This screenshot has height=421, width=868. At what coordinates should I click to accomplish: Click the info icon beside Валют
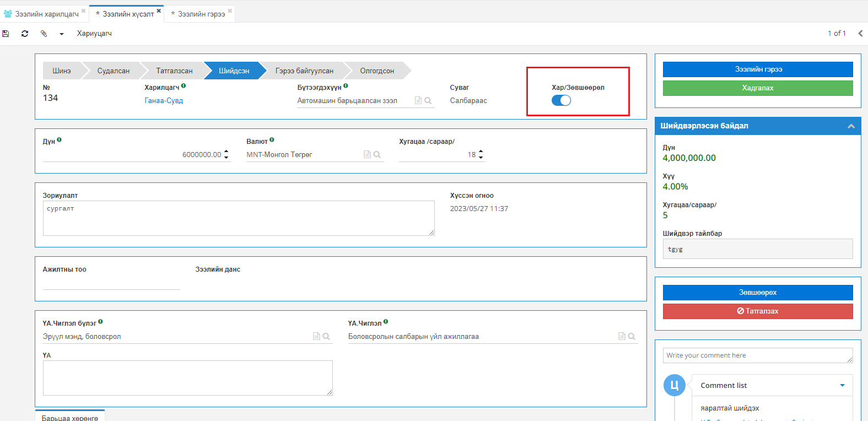click(272, 140)
